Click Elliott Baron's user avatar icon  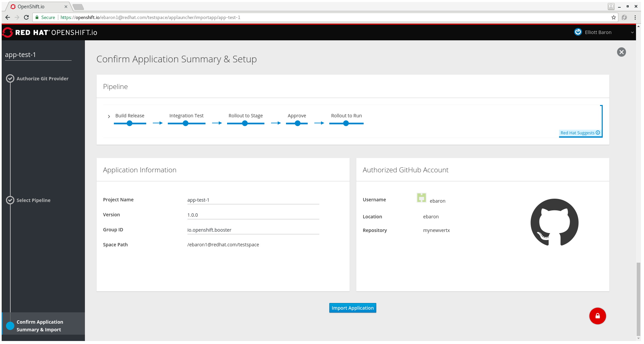pyautogui.click(x=578, y=32)
